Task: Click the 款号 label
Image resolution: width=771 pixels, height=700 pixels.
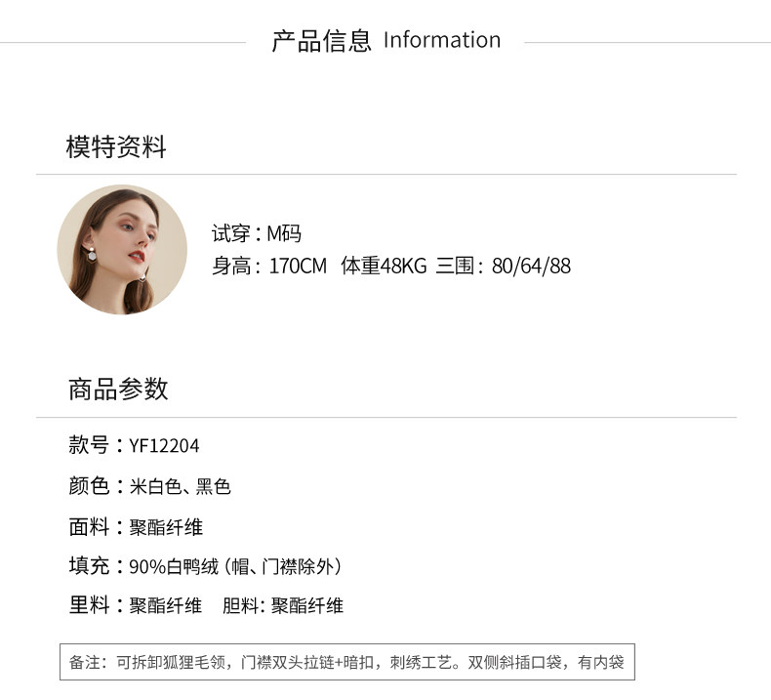Action: (89, 445)
